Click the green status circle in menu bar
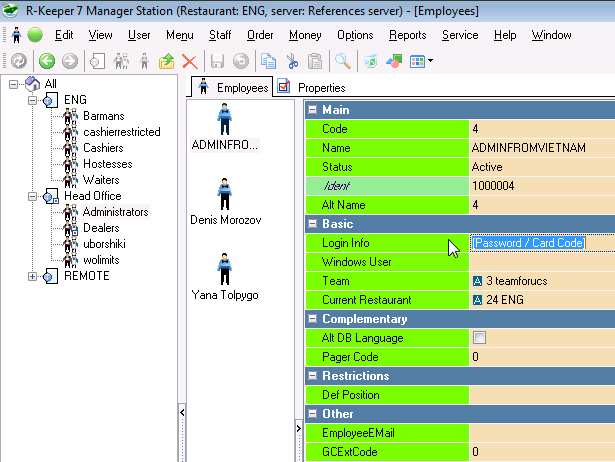Screen dimensions: 615x462 pyautogui.click(x=35, y=35)
